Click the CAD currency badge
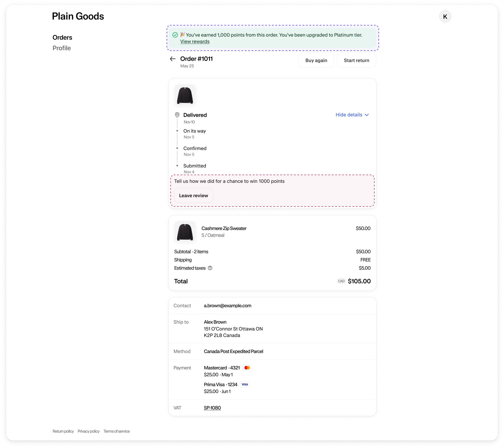The image size is (504, 448). (341, 281)
